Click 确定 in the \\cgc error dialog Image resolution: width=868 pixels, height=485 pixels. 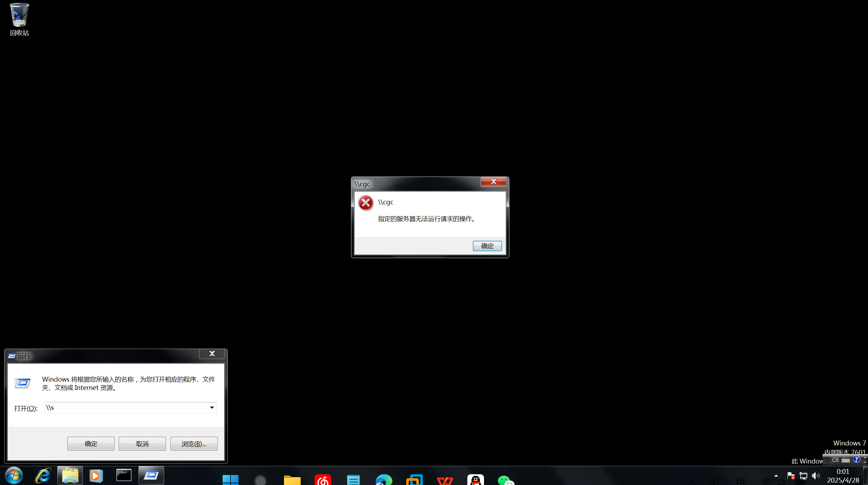(x=487, y=246)
